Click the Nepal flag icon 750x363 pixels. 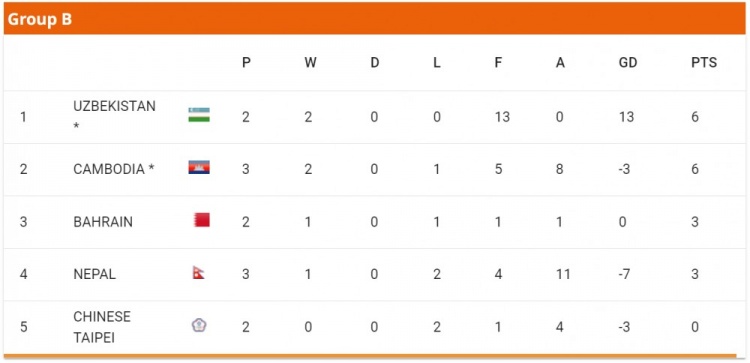pos(199,273)
